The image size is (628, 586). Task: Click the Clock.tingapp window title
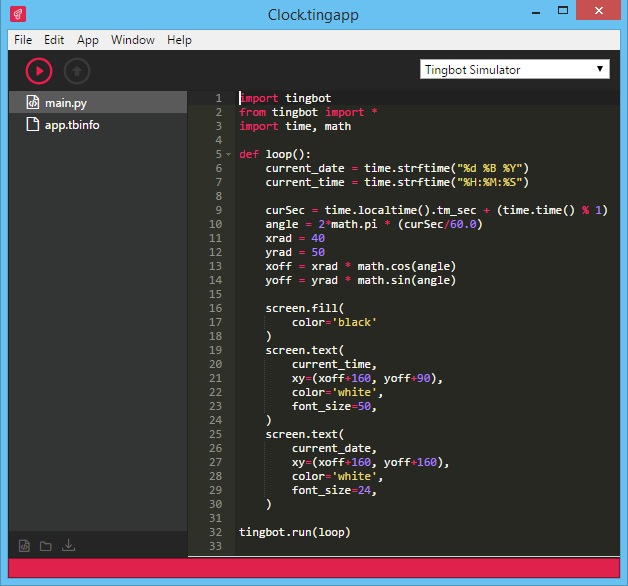313,15
